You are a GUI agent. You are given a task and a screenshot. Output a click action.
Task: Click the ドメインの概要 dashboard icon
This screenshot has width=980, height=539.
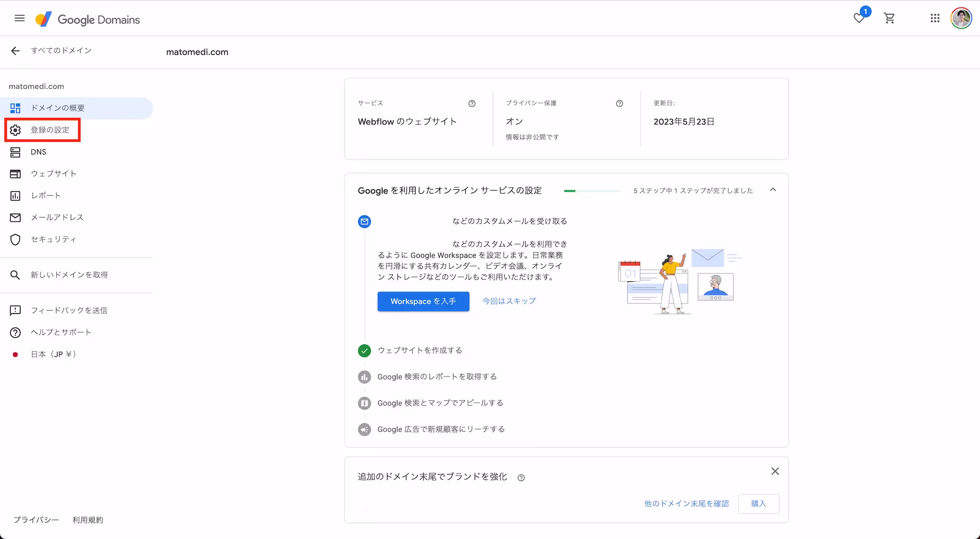pyautogui.click(x=15, y=108)
